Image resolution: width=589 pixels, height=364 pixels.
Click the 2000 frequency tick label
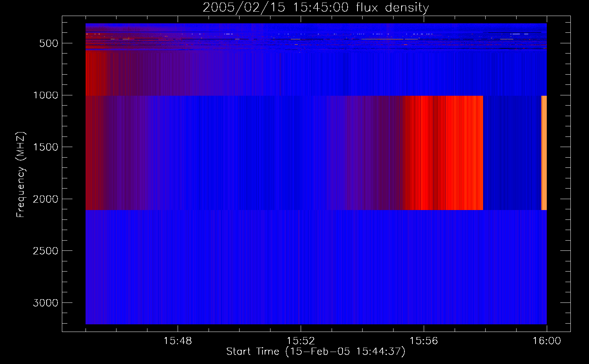pyautogui.click(x=46, y=199)
